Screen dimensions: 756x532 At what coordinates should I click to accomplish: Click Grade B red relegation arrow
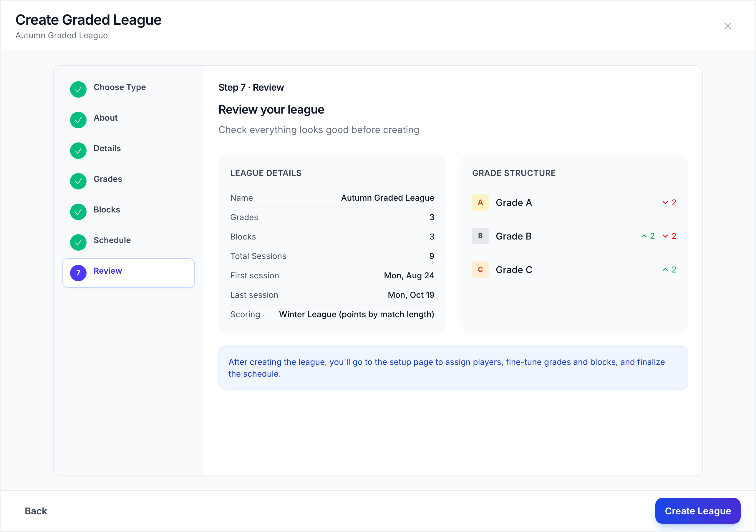665,236
